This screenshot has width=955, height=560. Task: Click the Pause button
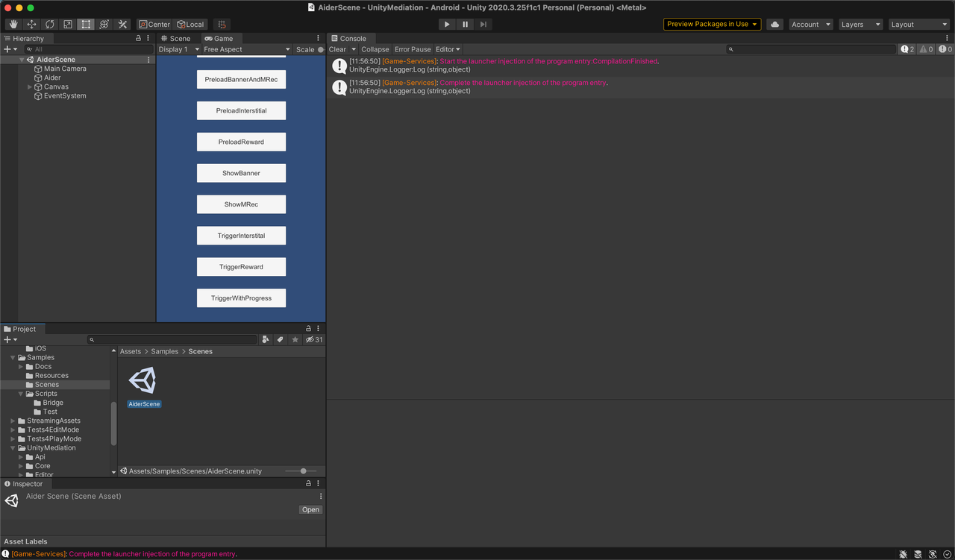pyautogui.click(x=465, y=25)
